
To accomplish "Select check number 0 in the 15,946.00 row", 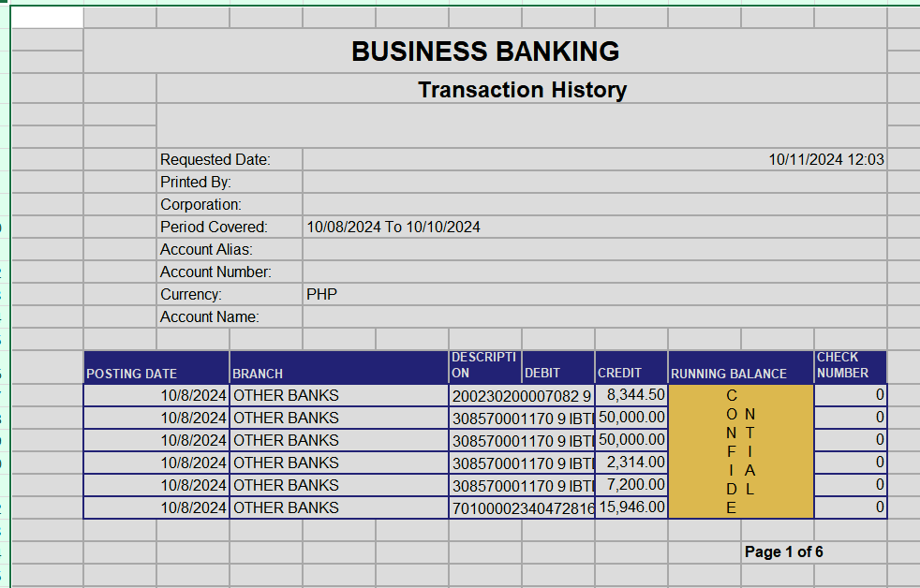I will pos(850,507).
